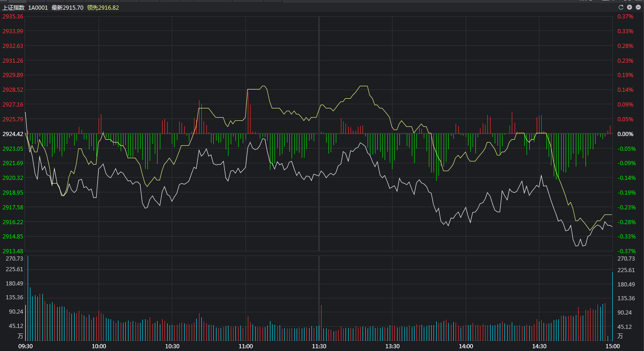Screen dimensions: 644x351
Task: Click the 2935.36 top price label
Action: coord(13,17)
